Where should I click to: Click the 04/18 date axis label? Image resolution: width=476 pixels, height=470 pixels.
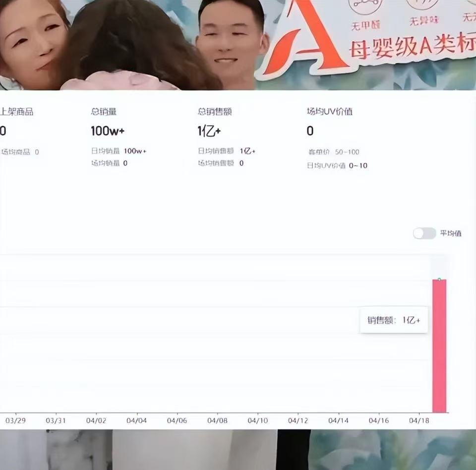419,420
